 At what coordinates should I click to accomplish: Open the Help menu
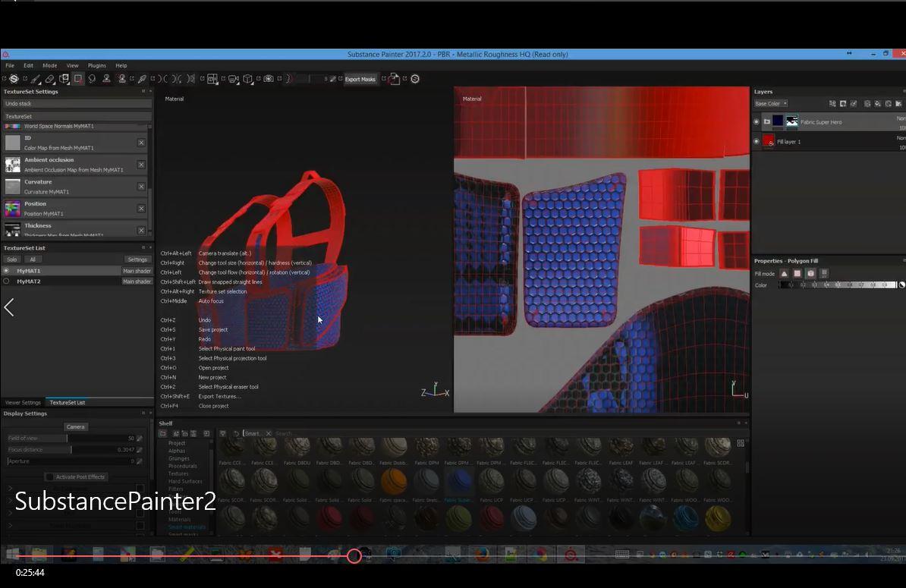point(121,66)
